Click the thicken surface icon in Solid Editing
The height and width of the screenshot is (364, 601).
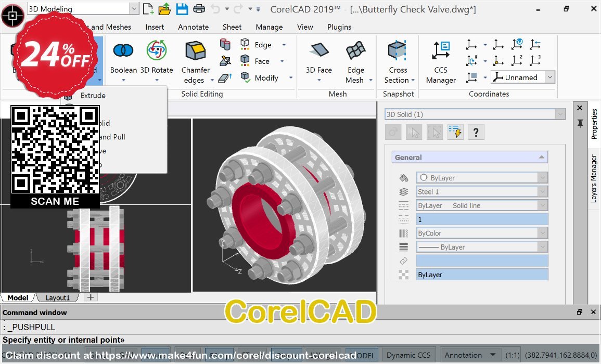click(x=225, y=78)
